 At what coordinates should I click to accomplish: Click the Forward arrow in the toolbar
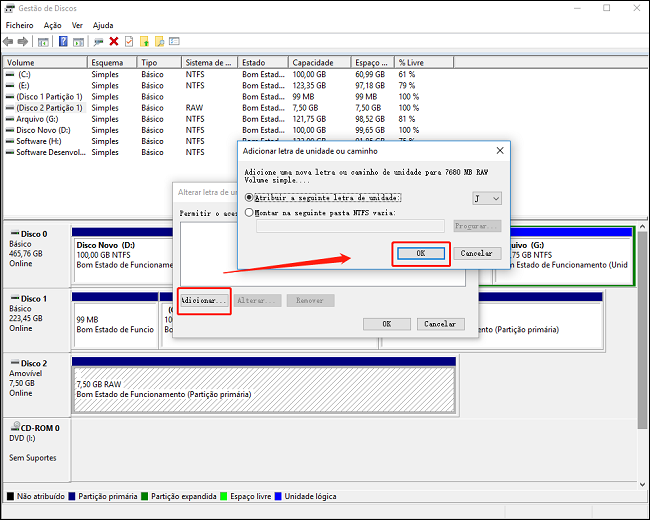(23, 41)
